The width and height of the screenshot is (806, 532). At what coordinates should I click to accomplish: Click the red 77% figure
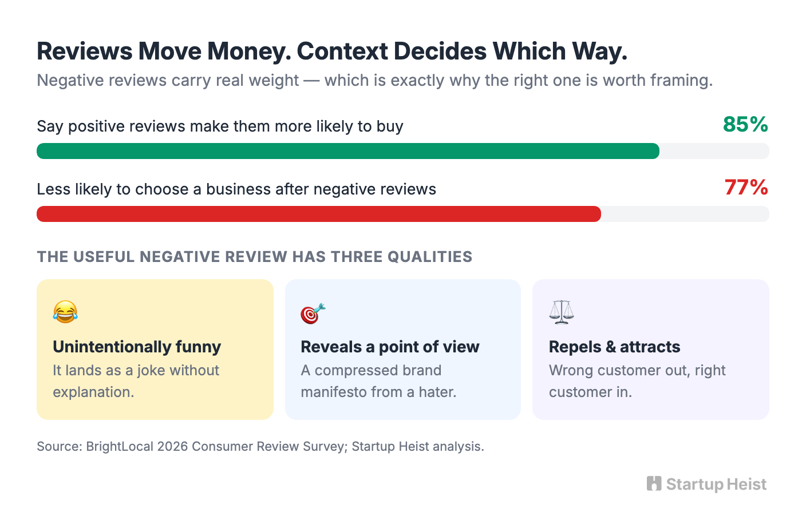[746, 187]
